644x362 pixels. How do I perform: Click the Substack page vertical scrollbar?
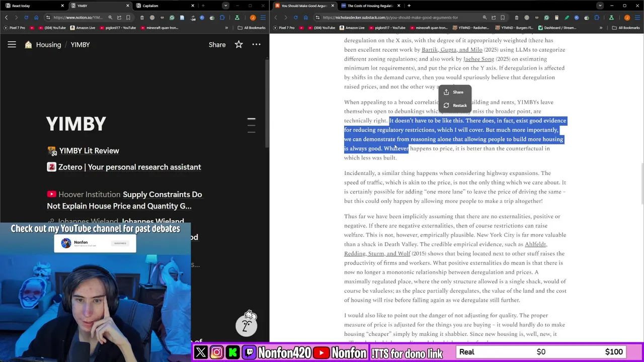point(641,184)
